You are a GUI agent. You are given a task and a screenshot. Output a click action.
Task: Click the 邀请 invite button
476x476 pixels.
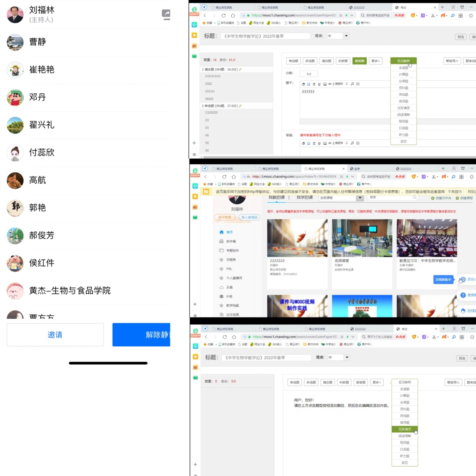(55, 335)
